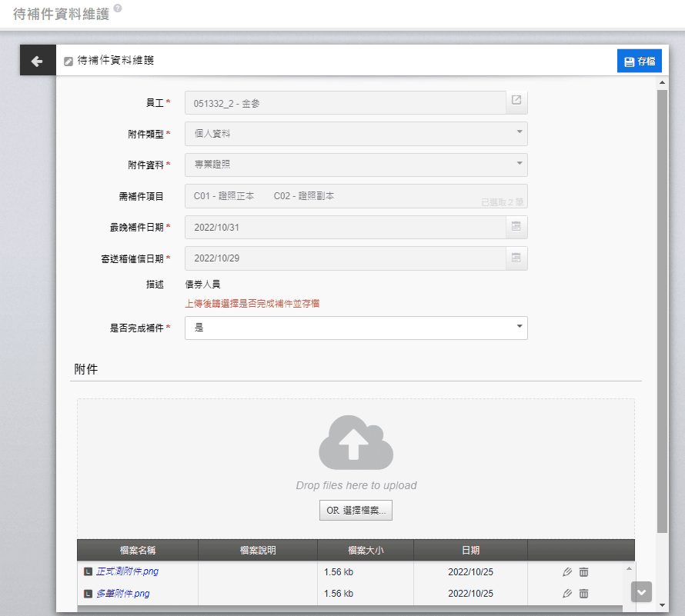Click the help question mark icon

point(118,9)
